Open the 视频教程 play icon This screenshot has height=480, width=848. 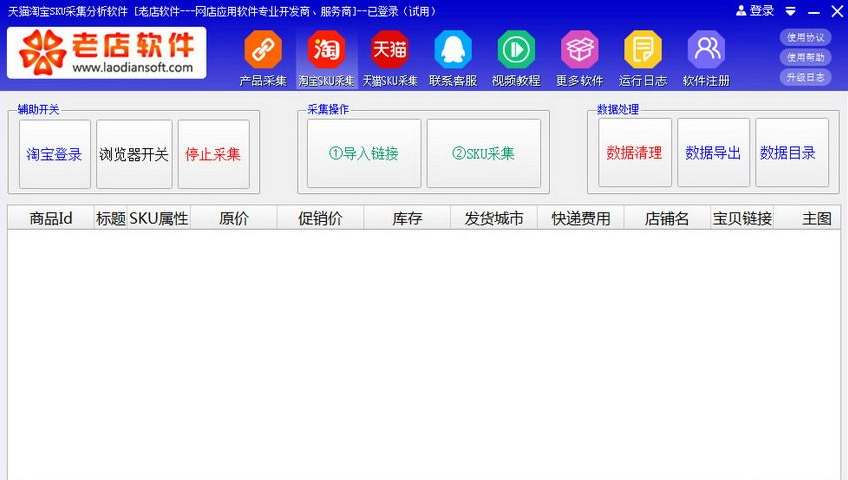click(516, 50)
